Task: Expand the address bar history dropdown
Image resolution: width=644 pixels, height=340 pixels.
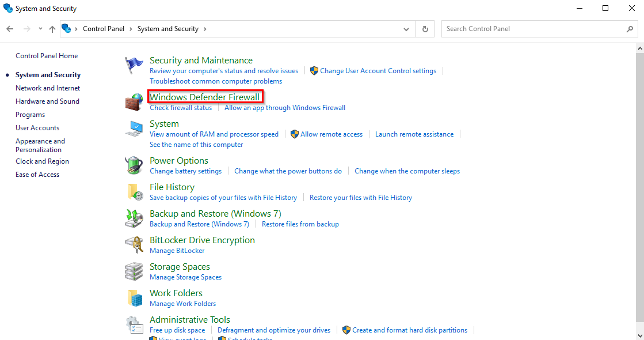Action: tap(406, 29)
